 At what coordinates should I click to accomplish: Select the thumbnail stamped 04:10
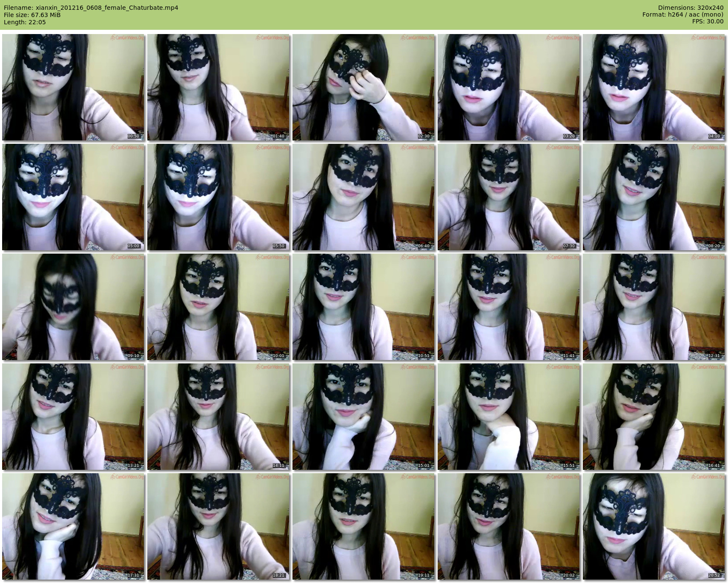(654, 87)
